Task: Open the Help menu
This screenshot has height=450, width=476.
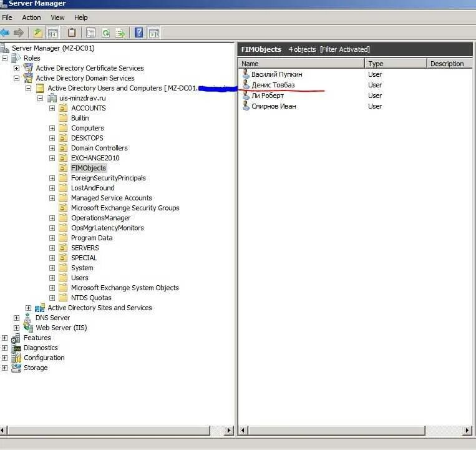Action: [80, 17]
